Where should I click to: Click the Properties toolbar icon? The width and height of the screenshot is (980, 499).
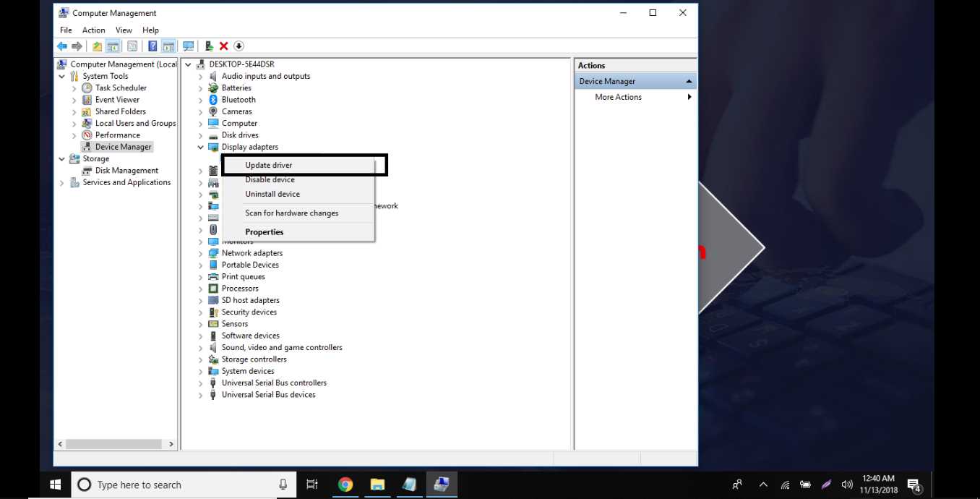click(132, 46)
